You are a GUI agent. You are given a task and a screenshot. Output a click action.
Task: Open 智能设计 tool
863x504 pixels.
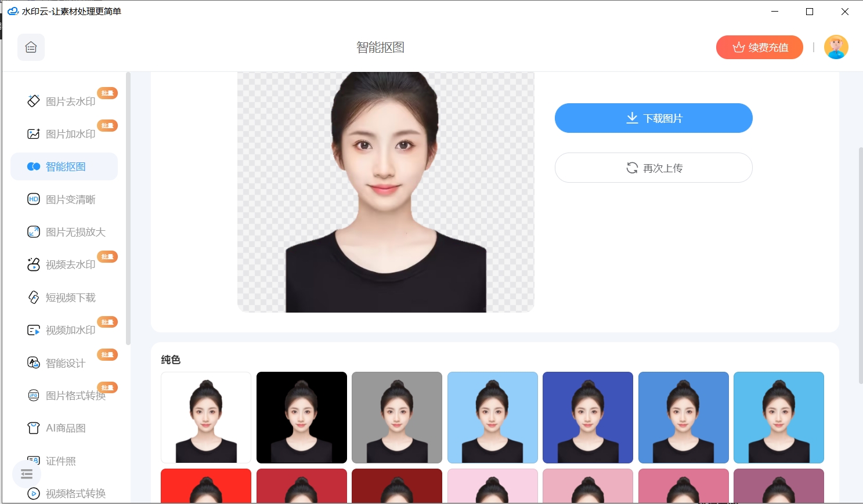point(64,363)
